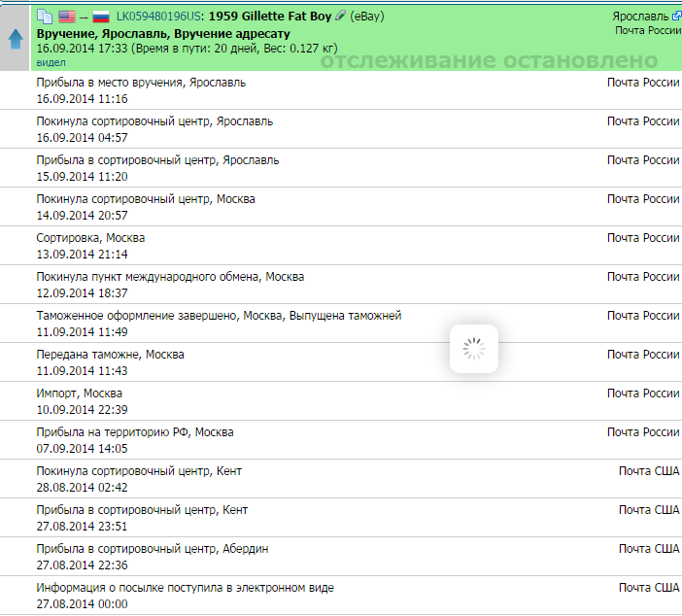This screenshot has width=682, height=616.
Task: Click the blue up arrow collapse icon
Action: tap(16, 39)
